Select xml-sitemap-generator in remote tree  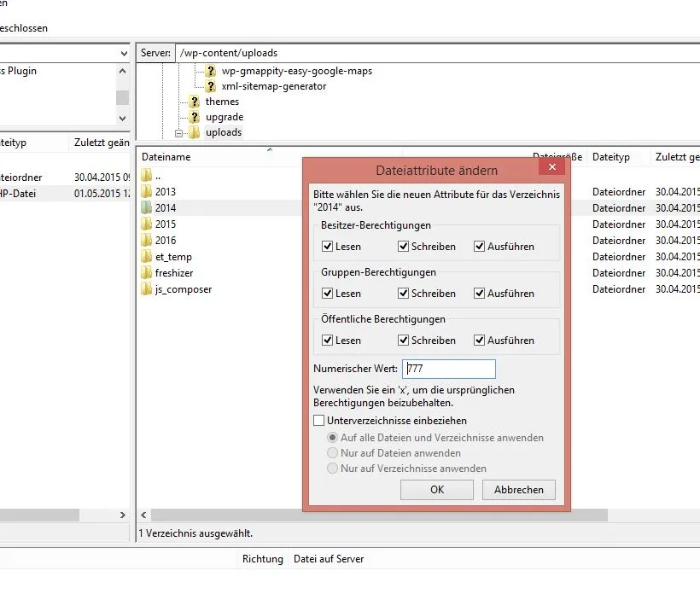point(274,86)
